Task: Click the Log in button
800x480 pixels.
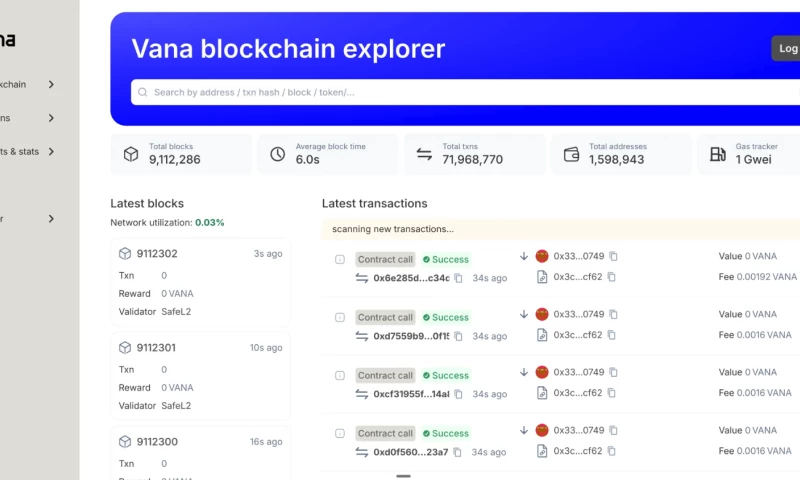Action: 786,48
